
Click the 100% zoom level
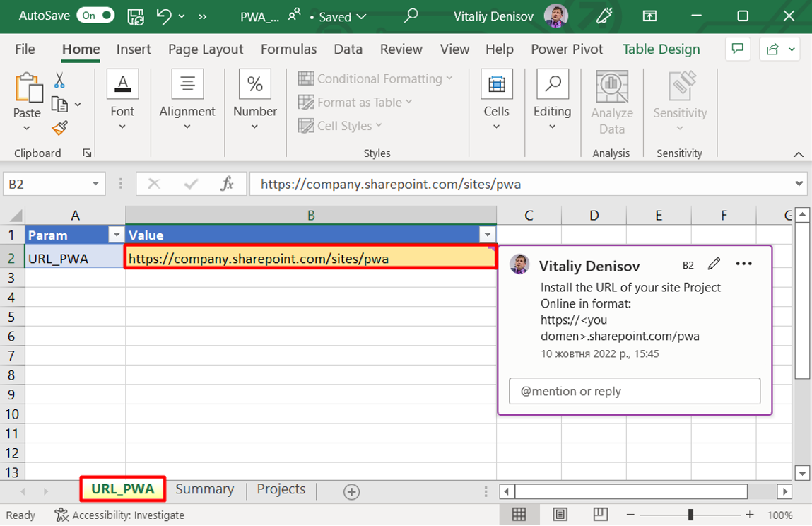(780, 515)
